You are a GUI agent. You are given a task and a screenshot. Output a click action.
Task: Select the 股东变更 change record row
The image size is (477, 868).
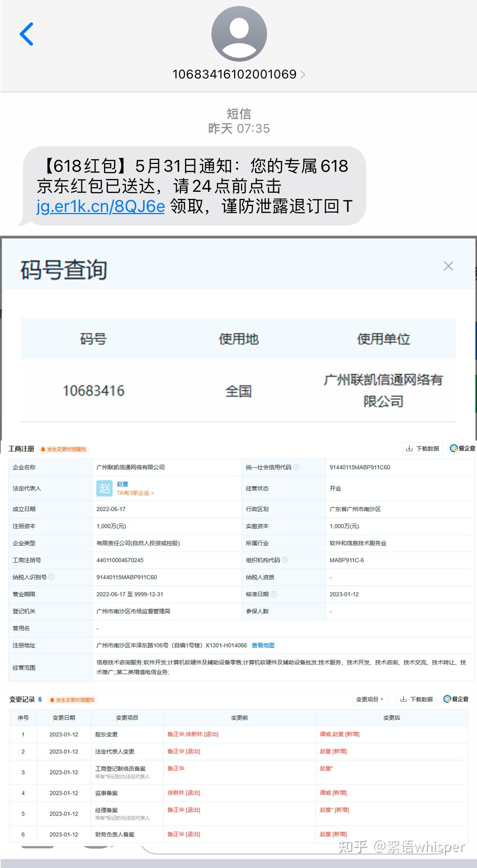pyautogui.click(x=238, y=734)
